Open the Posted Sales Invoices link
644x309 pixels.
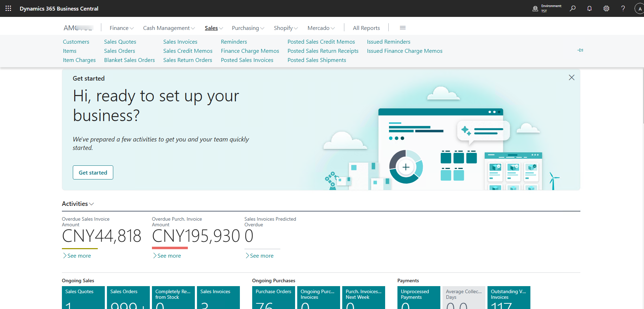[247, 60]
